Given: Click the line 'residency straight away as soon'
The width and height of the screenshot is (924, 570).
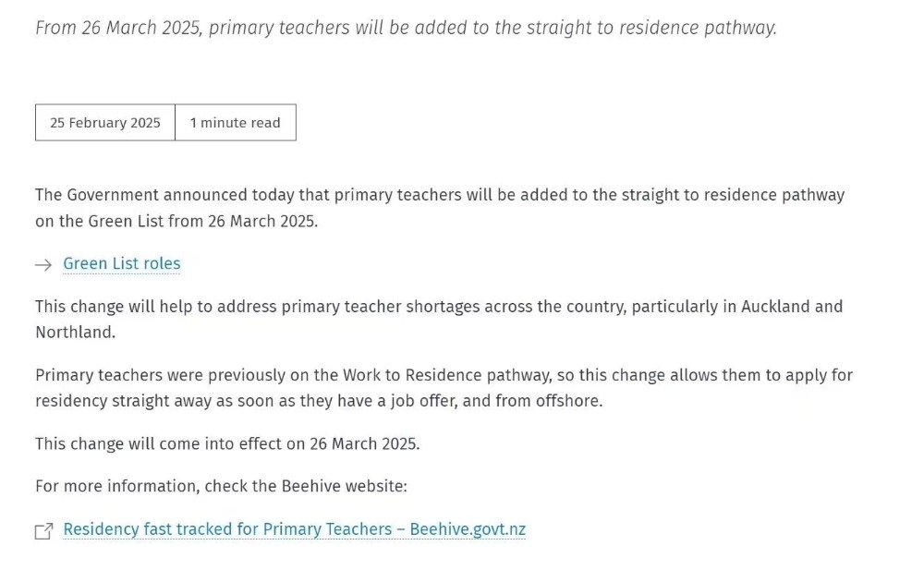Looking at the screenshot, I should (319, 401).
